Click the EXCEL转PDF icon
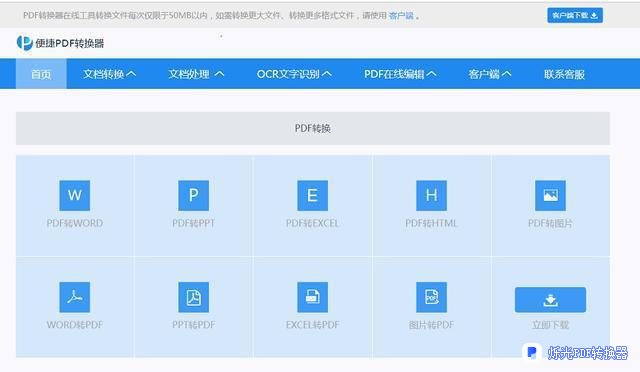The image size is (640, 372). [x=313, y=297]
